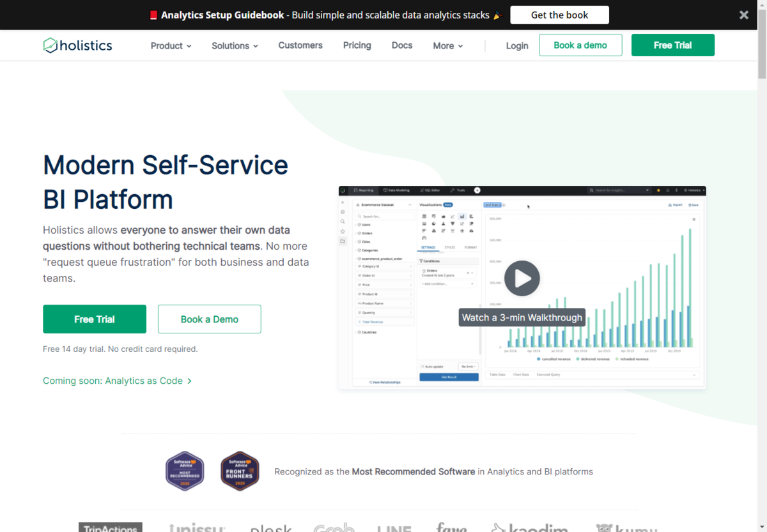767x532 pixels.
Task: Click the hero Book a Demo button
Action: tap(209, 319)
